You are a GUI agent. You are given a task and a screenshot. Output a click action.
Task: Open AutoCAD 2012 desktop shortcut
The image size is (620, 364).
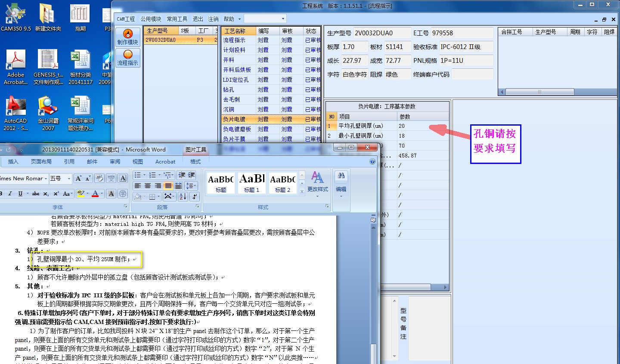pos(15,113)
